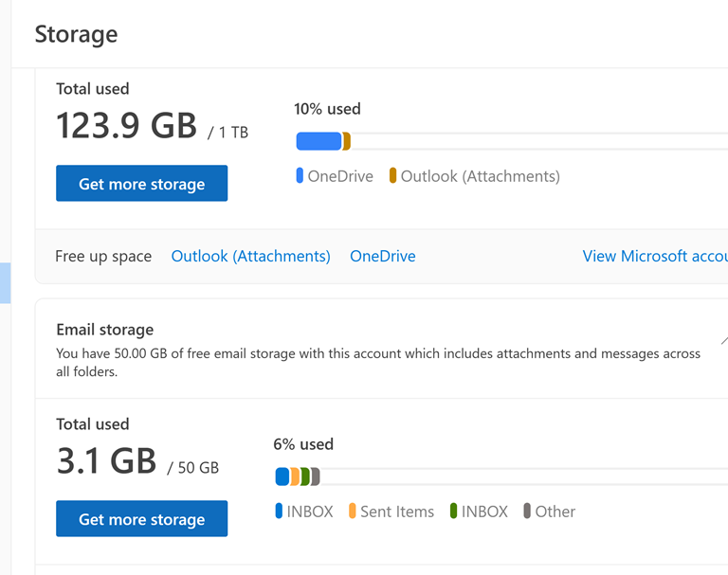Viewport: 728px width, 575px height.
Task: Select the highlighted item in left sidebar
Action: click(x=5, y=282)
